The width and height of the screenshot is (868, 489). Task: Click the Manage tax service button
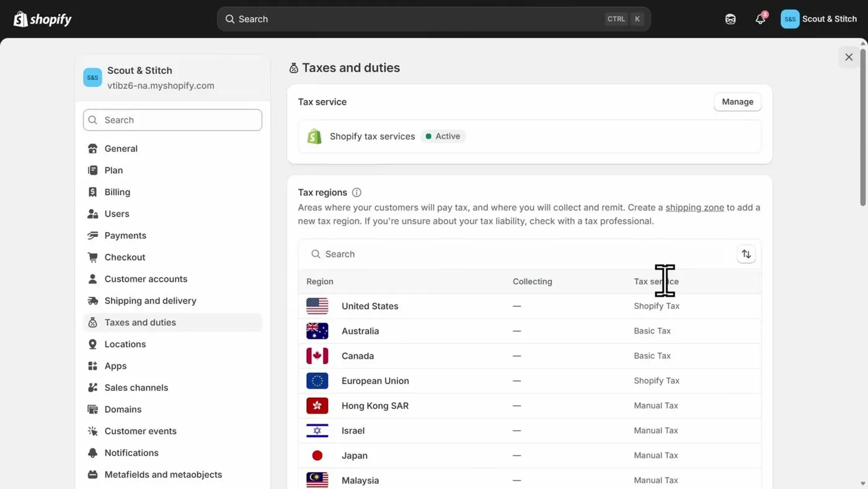pyautogui.click(x=737, y=102)
